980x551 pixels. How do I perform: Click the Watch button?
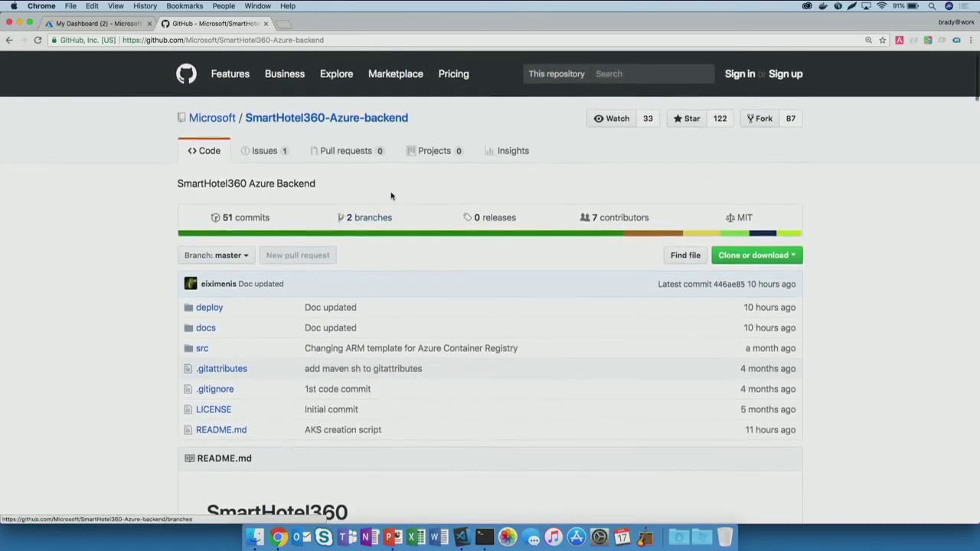612,119
